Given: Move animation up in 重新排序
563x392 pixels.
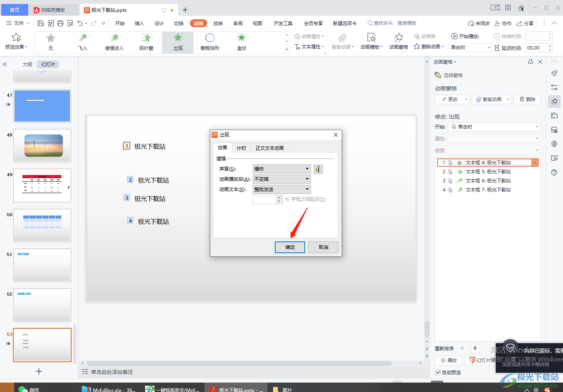Looking at the screenshot, I should (462, 348).
